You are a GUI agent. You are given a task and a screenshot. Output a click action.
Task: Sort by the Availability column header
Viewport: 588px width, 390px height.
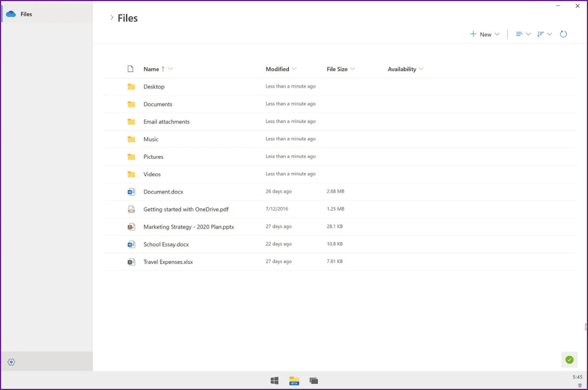coord(402,69)
